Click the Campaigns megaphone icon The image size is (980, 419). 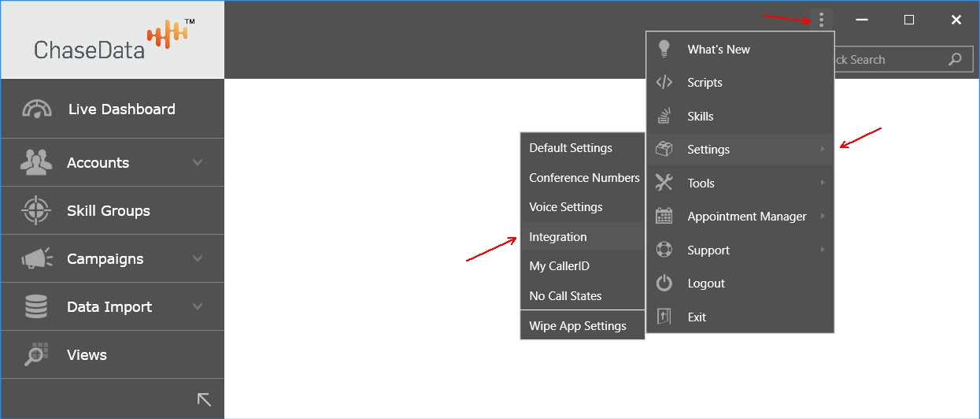coord(36,259)
